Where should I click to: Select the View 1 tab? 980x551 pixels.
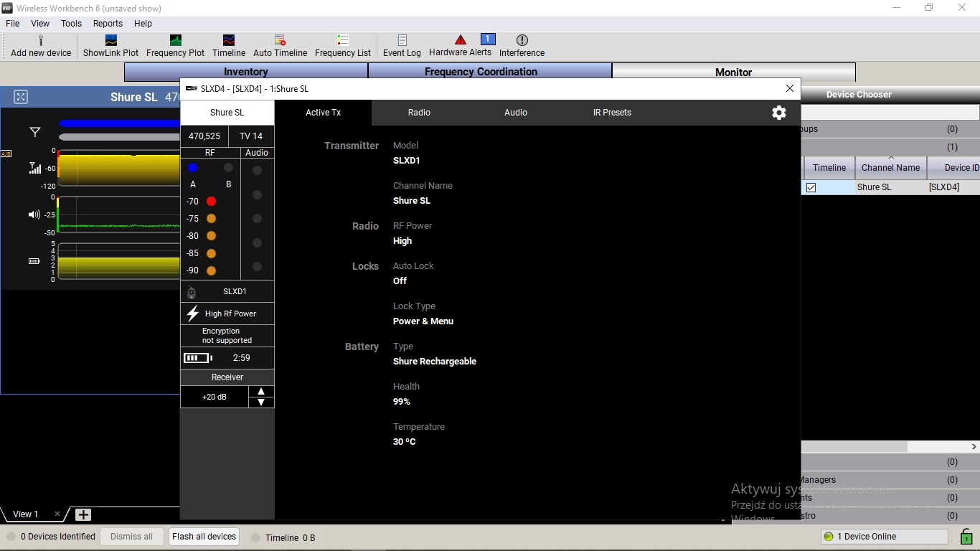click(x=26, y=514)
